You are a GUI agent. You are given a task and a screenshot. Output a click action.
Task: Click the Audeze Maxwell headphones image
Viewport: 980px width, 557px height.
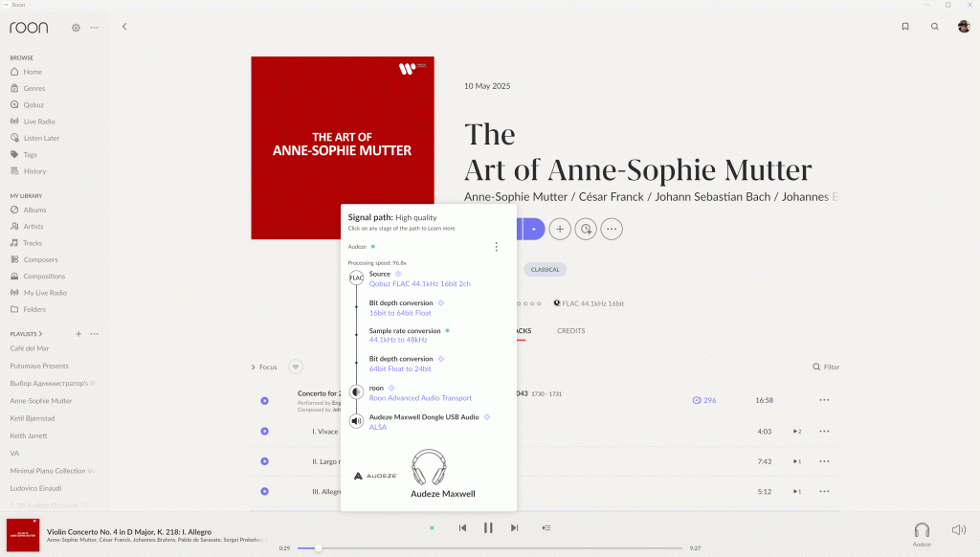pyautogui.click(x=429, y=467)
